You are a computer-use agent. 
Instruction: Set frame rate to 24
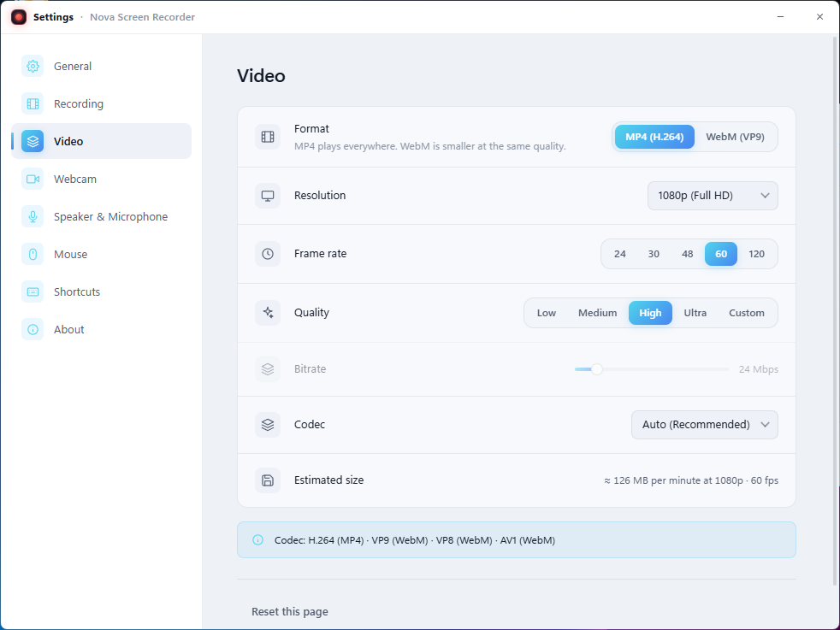click(x=620, y=254)
